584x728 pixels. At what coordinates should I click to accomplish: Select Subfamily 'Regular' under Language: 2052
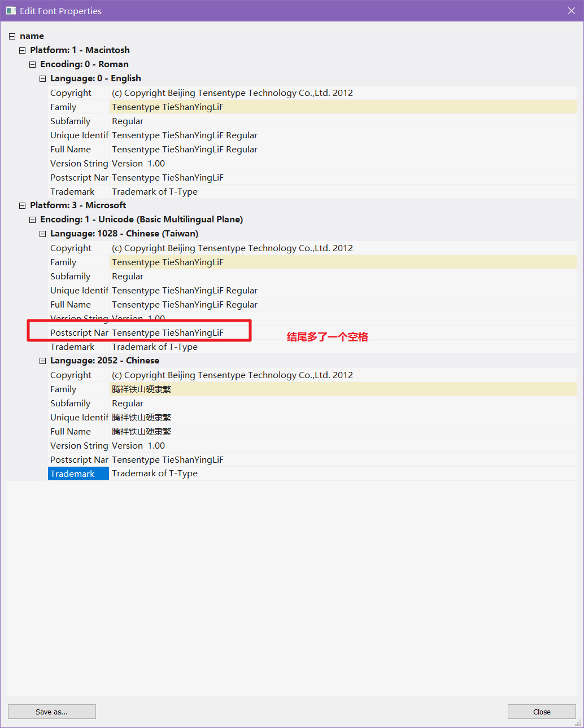(343, 403)
